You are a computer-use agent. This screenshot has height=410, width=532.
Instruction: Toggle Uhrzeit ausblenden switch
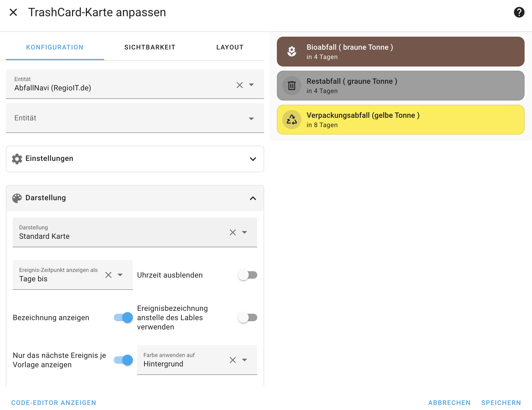[247, 275]
